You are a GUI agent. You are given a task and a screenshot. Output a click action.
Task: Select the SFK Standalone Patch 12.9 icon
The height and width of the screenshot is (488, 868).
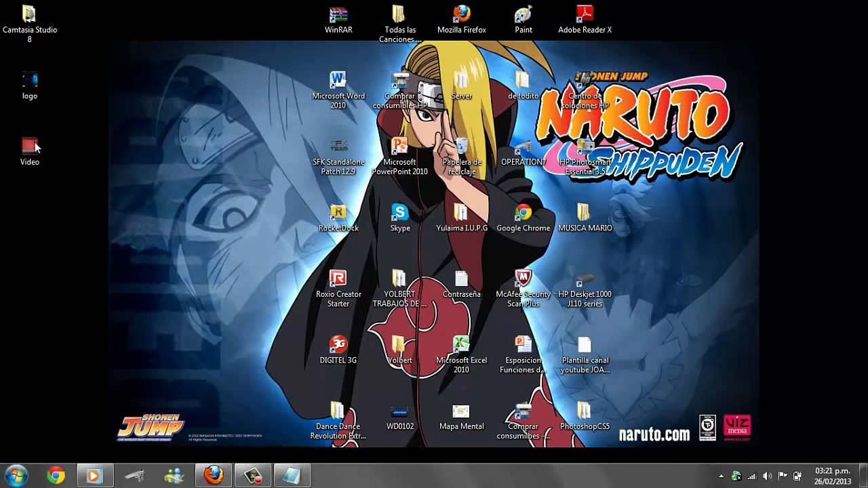click(338, 157)
